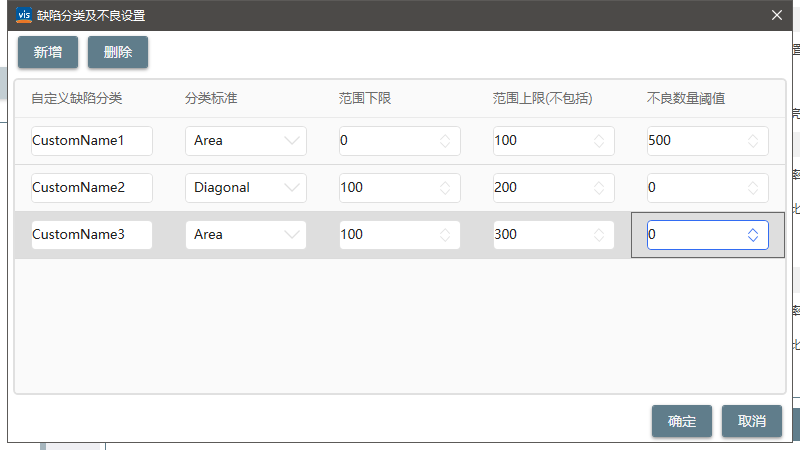Close the 缺陷分类及不良设置 dialog
The image size is (800, 450).
click(x=777, y=15)
